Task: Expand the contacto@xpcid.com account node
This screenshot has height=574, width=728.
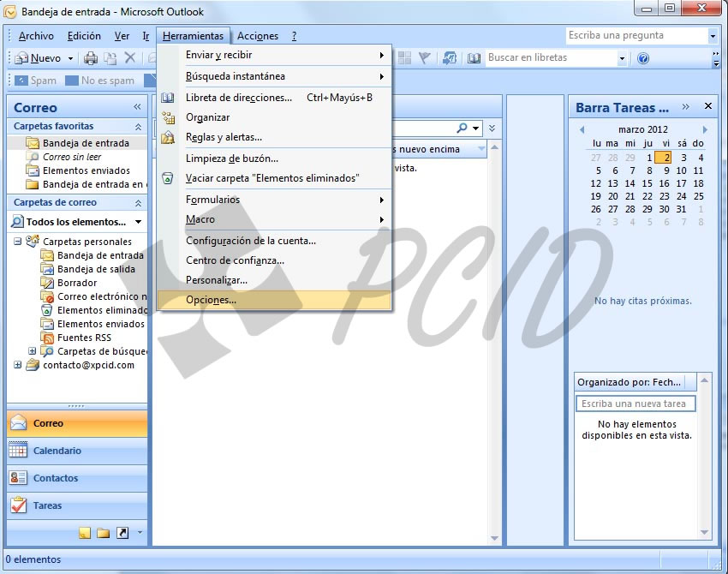Action: pos(18,365)
